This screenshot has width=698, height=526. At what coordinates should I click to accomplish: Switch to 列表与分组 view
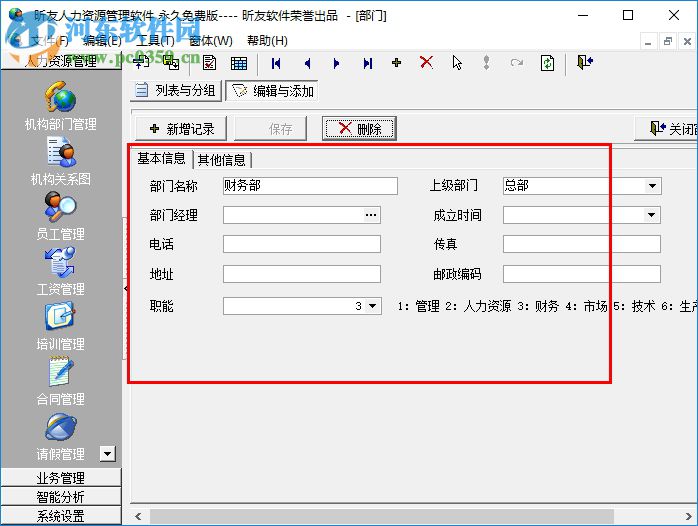[177, 91]
